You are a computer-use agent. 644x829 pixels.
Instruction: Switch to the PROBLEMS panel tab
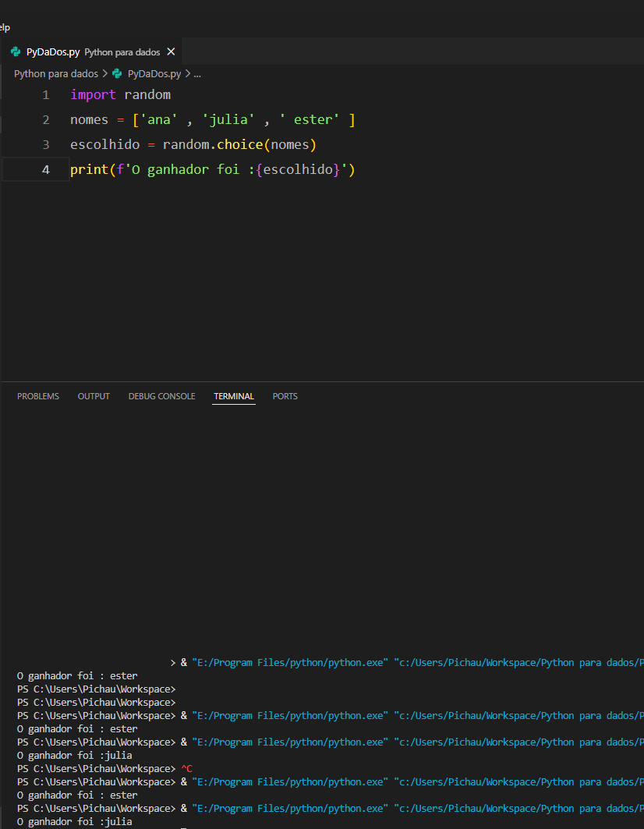(x=38, y=396)
